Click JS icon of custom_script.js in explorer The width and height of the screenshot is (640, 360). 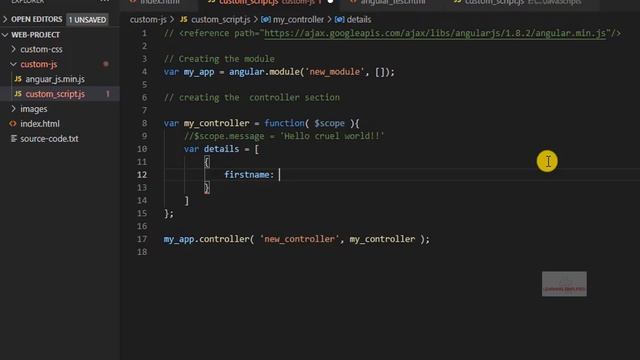18,93
